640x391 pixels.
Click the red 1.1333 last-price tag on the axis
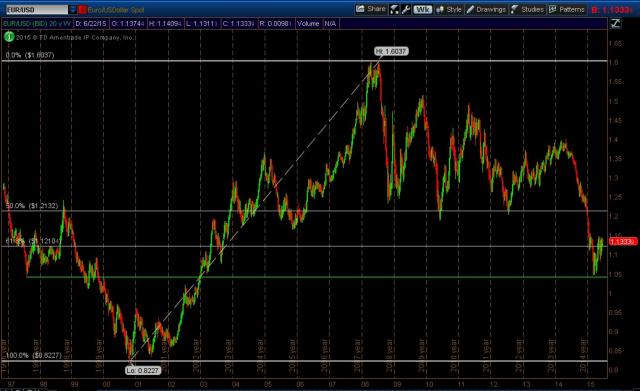click(x=623, y=242)
